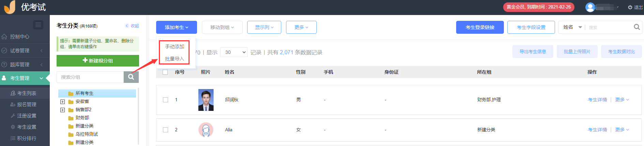Click 邱润秋's photo thumbnail
Viewport: 644px width, 146px height.
point(206,100)
